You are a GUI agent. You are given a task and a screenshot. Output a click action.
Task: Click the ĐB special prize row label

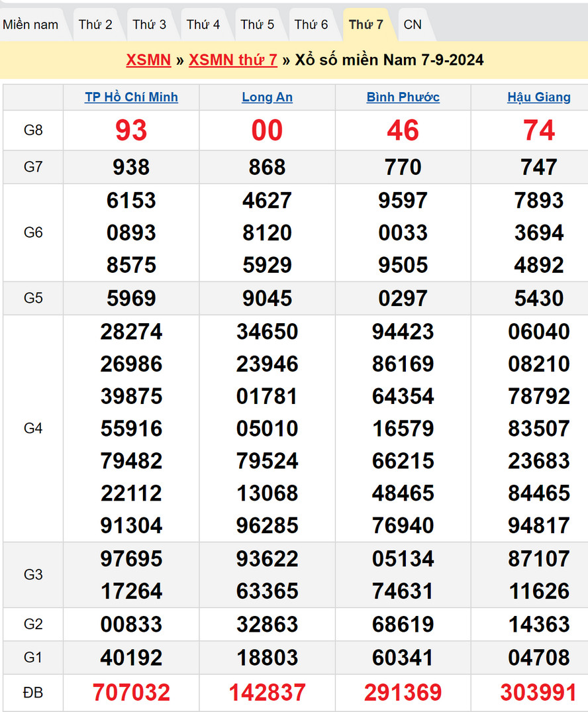point(33,692)
